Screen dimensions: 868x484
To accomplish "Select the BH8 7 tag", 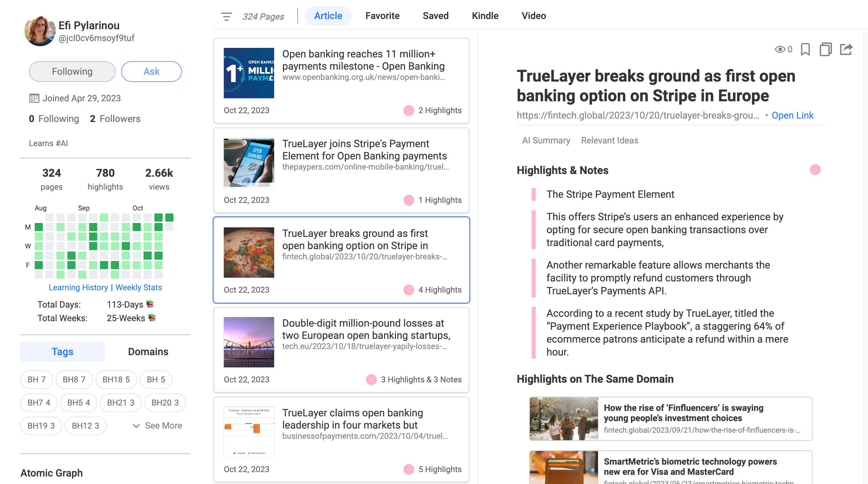I will coord(74,379).
